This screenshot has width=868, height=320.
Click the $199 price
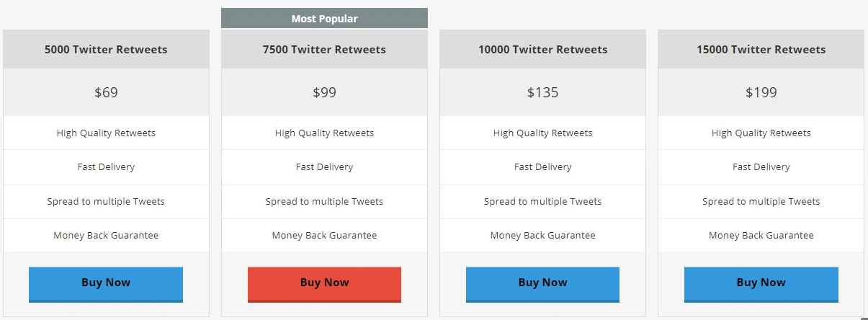pyautogui.click(x=761, y=92)
